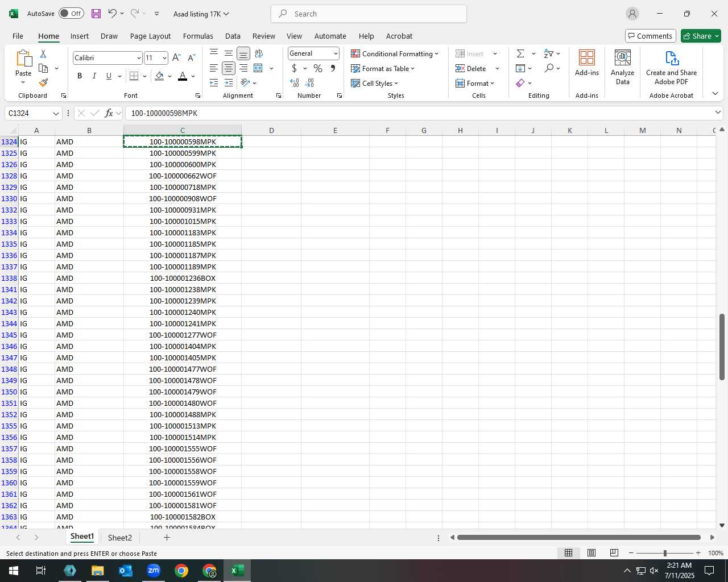This screenshot has width=728, height=582.
Task: Expand the Name Box dropdown arrow
Action: (56, 113)
